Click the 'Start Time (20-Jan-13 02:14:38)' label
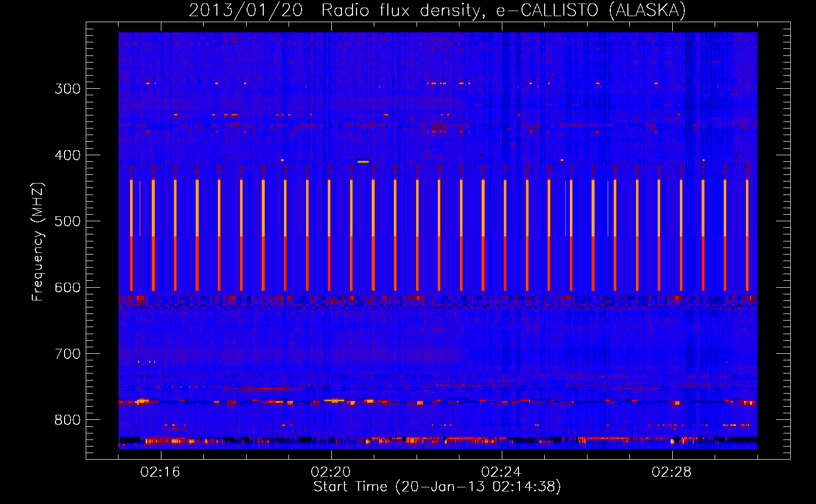Screen dimensions: 816x504 point(437,487)
